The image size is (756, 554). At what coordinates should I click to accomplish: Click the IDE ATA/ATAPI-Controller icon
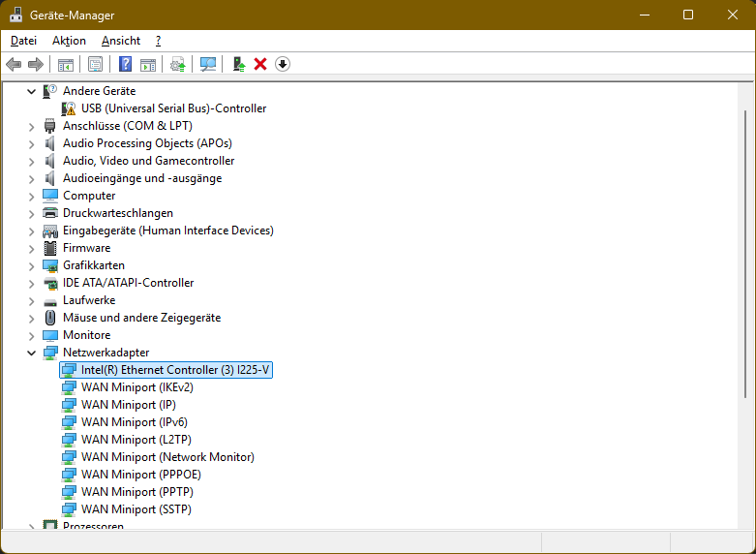click(x=50, y=283)
